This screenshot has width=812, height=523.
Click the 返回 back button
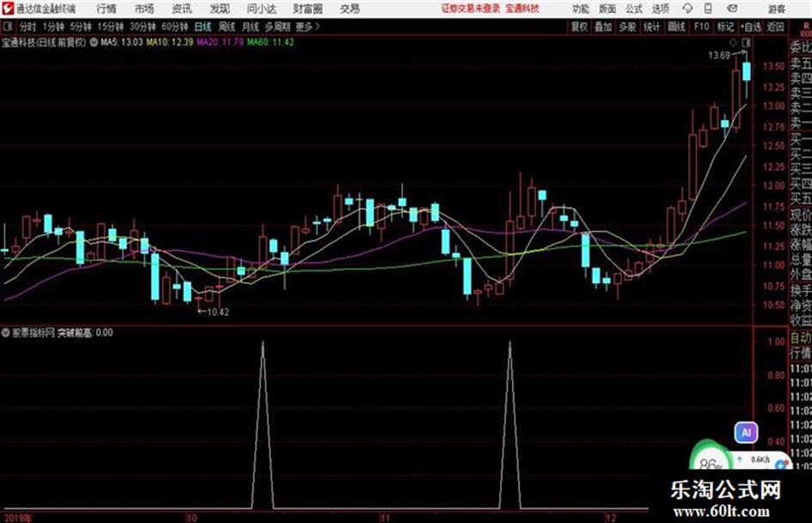click(x=775, y=27)
